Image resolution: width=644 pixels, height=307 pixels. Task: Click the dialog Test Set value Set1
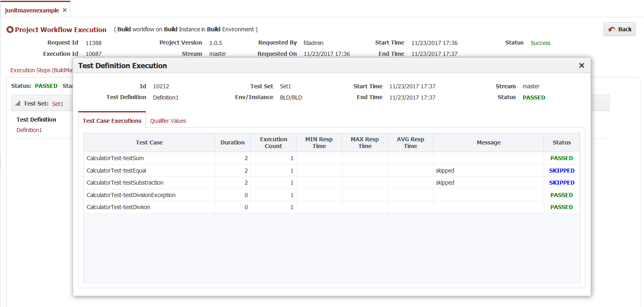point(285,86)
